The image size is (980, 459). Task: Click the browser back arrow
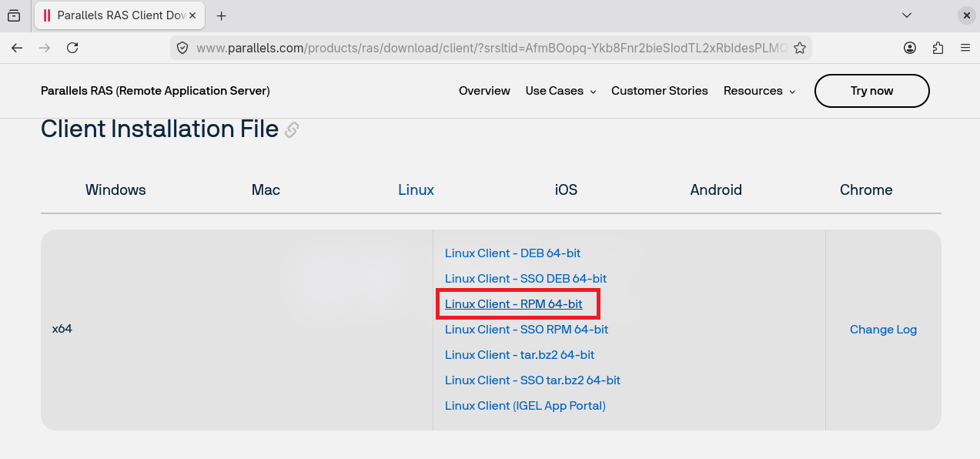tap(17, 48)
